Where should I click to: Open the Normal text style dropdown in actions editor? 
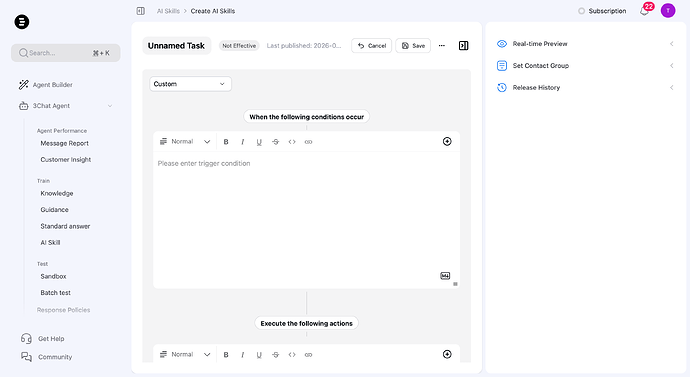pyautogui.click(x=185, y=355)
